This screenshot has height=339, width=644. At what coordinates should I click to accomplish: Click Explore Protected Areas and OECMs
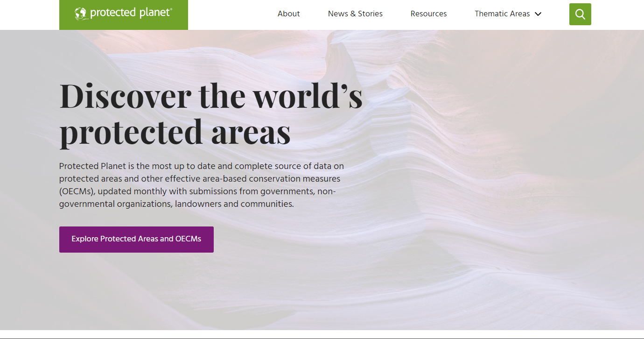tap(136, 239)
